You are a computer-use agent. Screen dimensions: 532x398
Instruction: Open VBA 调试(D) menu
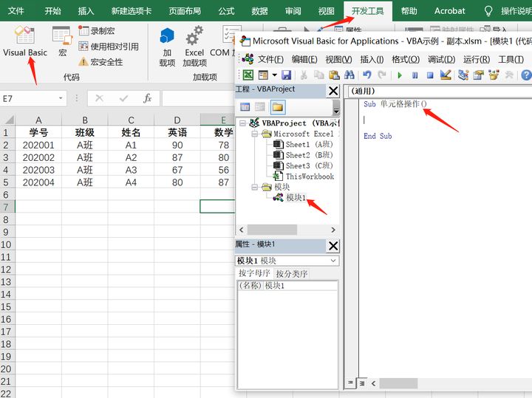tap(441, 60)
